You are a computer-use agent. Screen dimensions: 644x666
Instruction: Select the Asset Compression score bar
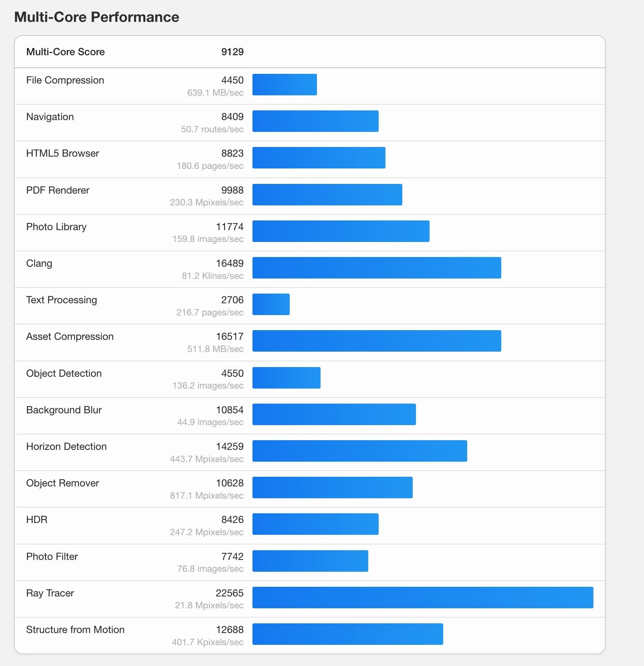[x=377, y=341]
